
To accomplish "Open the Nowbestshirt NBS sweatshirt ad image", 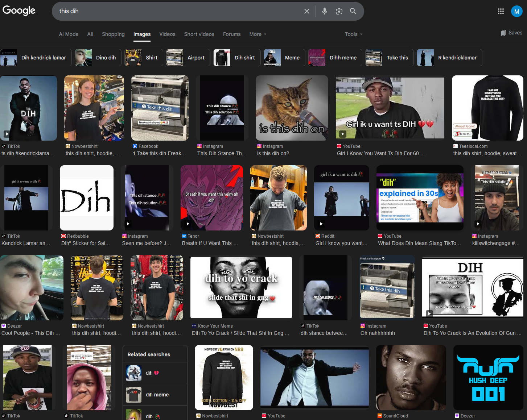I will pyautogui.click(x=224, y=378).
